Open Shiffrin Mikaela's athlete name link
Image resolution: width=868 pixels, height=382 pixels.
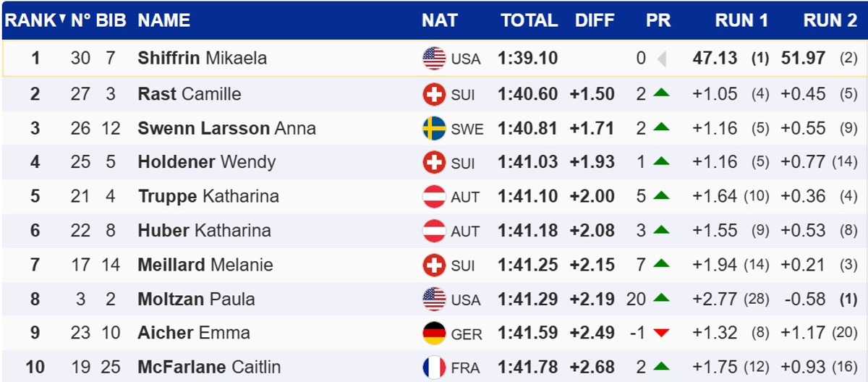[202, 59]
